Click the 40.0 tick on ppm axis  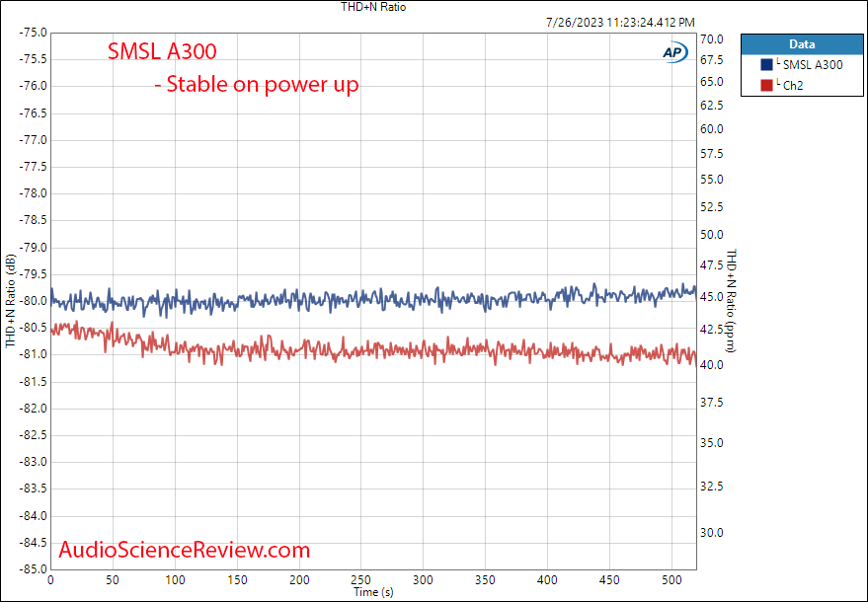(x=711, y=365)
